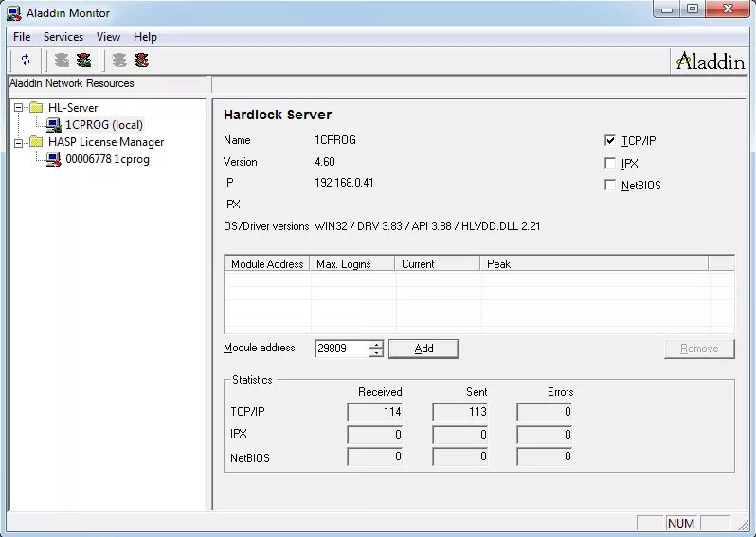Enable the IPX protocol checkbox
Viewport: 756px width, 537px height.
click(610, 163)
